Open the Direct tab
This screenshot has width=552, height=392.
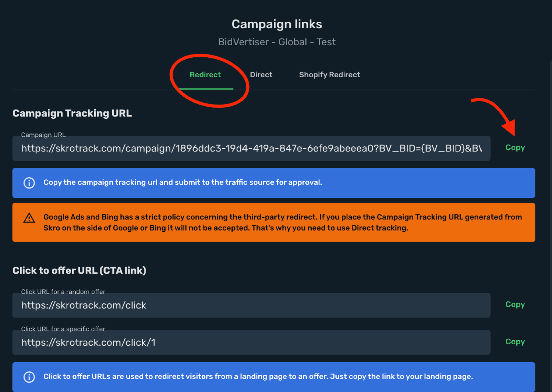point(261,75)
